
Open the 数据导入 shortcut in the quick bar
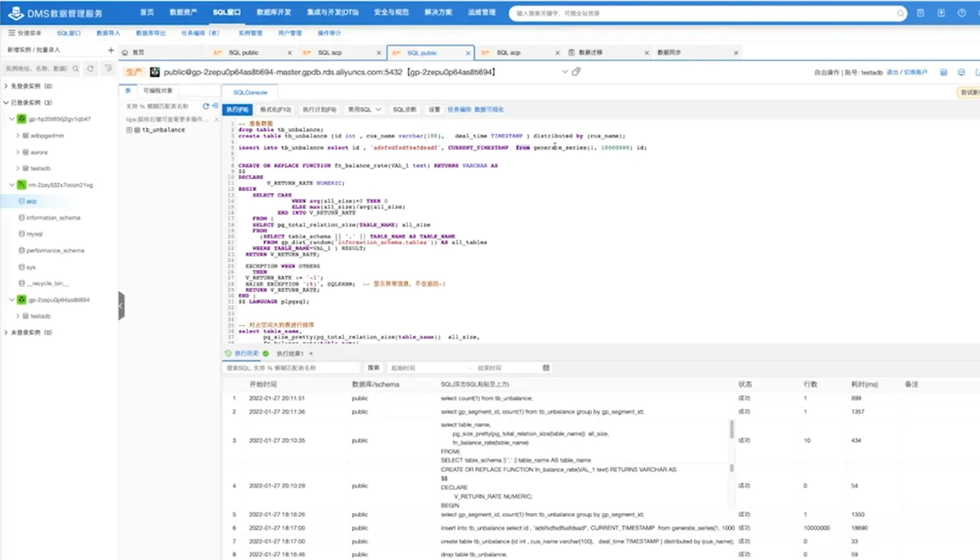click(108, 33)
